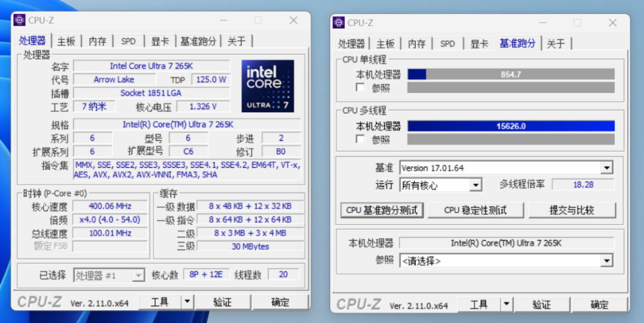The height and width of the screenshot is (323, 644).
Task: Click the 一级 指令 cache value
Action: (x=250, y=219)
